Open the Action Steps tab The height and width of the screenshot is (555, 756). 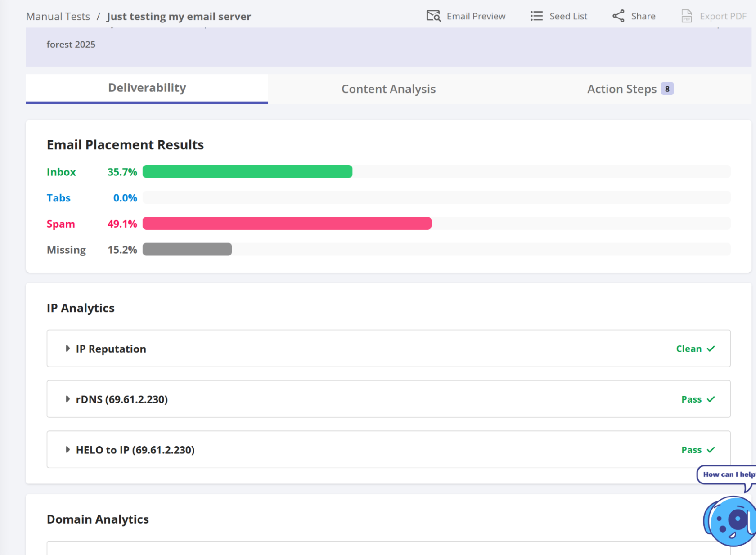pos(622,89)
